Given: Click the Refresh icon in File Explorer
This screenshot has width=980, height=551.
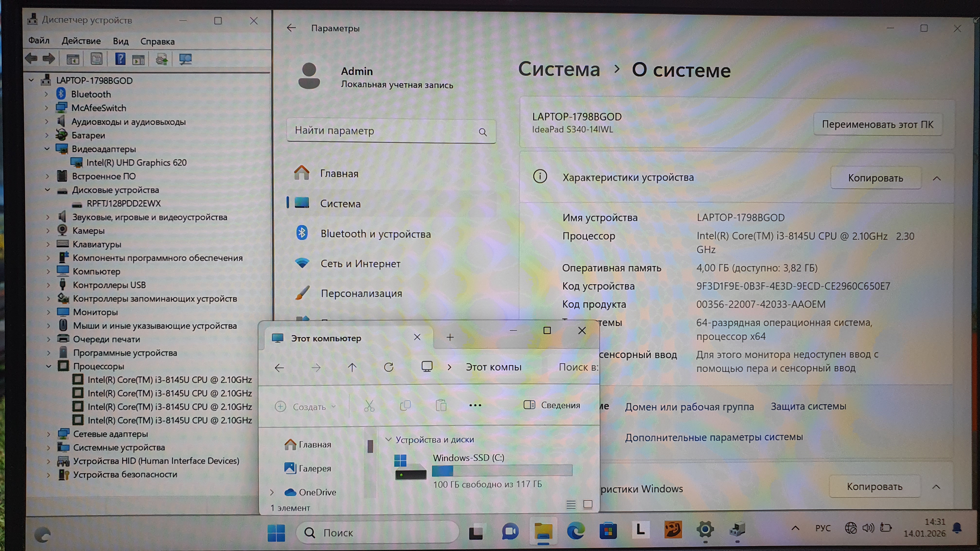Looking at the screenshot, I should pos(388,367).
